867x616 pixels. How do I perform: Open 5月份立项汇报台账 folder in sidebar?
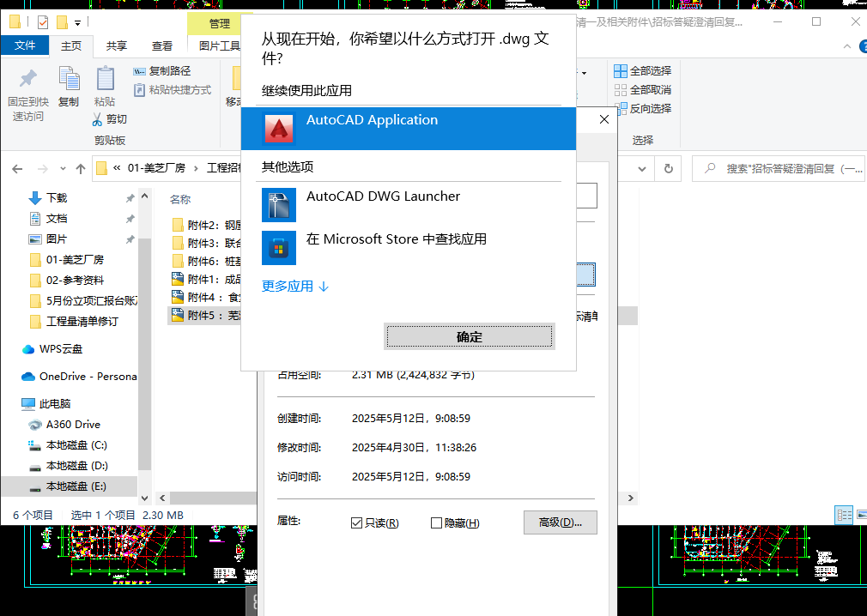click(x=83, y=300)
